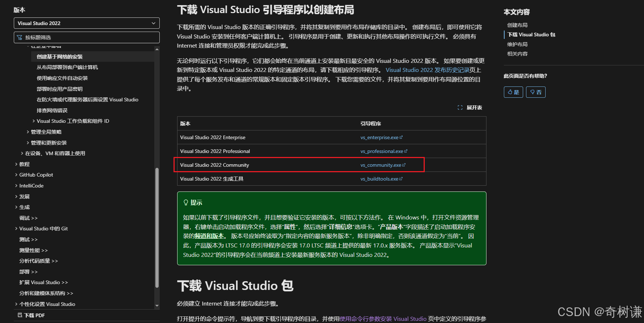The height and width of the screenshot is (323, 644).
Task: Open 部署时应用产品密钥 sidebar item
Action: click(x=60, y=89)
